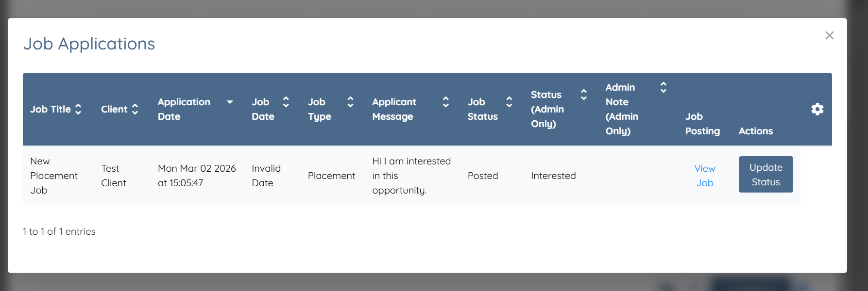Viewport: 868px width, 291px height.
Task: Click the Job Type sort arrows
Action: [350, 102]
